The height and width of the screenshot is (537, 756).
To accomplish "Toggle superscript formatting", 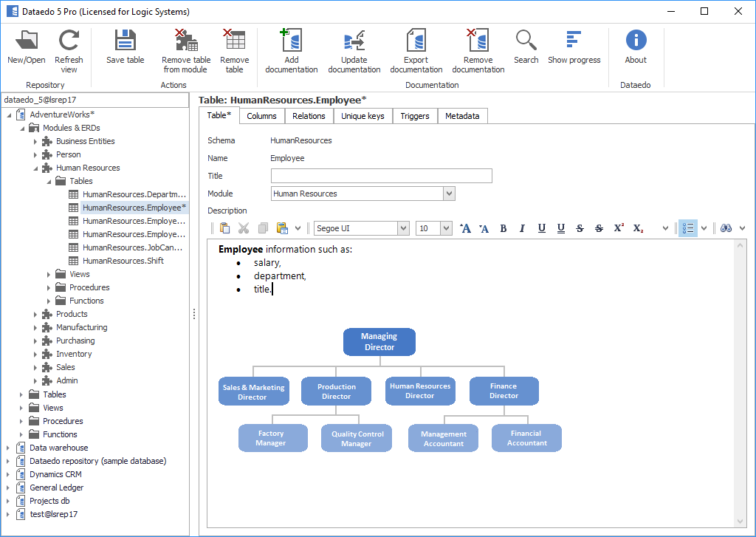I will tap(619, 228).
